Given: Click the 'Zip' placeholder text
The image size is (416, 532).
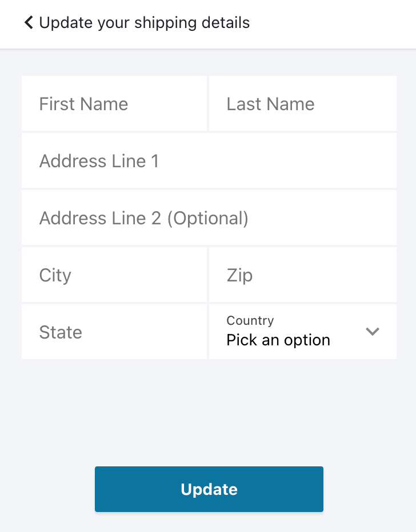Looking at the screenshot, I should [239, 275].
